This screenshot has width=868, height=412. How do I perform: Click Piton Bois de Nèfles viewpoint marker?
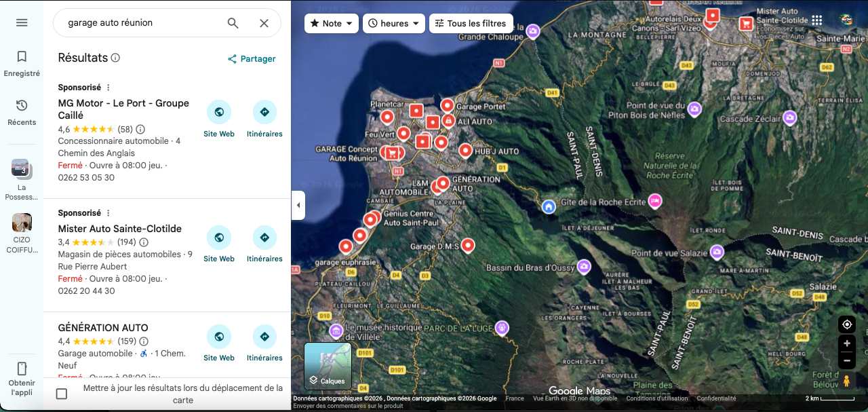(x=694, y=109)
